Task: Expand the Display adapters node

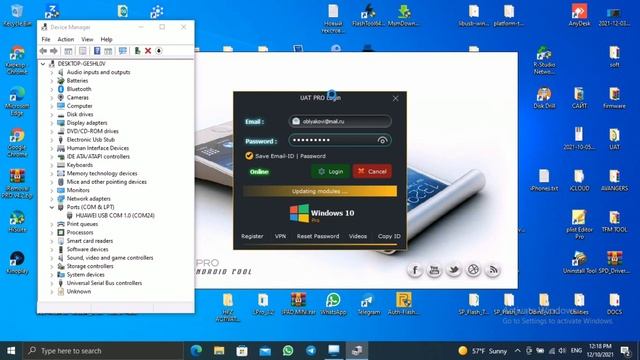Action: pos(52,123)
